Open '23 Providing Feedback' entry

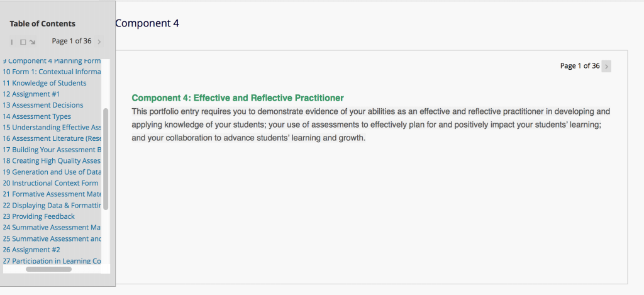click(x=38, y=216)
